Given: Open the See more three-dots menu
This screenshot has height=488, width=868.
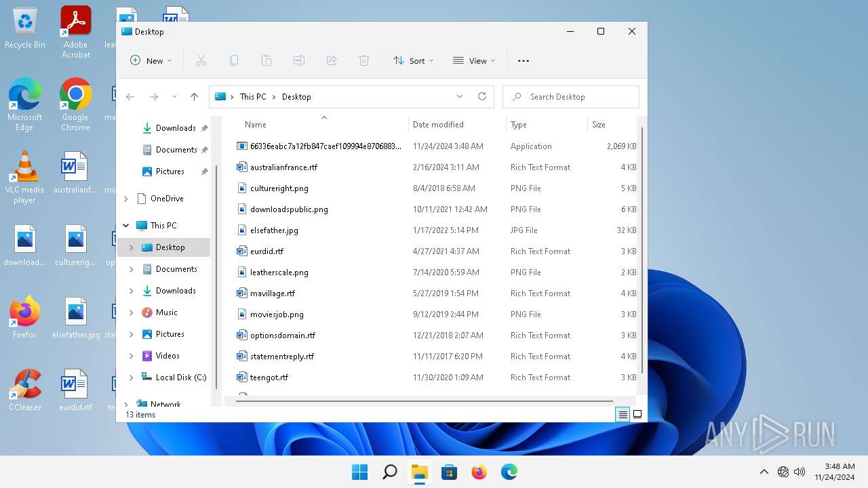Looking at the screenshot, I should click(x=524, y=60).
